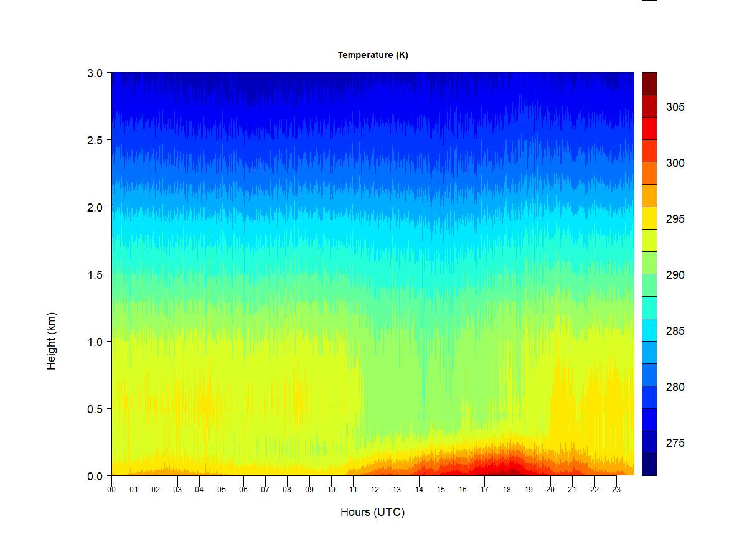747x560 pixels.
Task: Click hour 23 tick on the x-axis
Action: (616, 489)
